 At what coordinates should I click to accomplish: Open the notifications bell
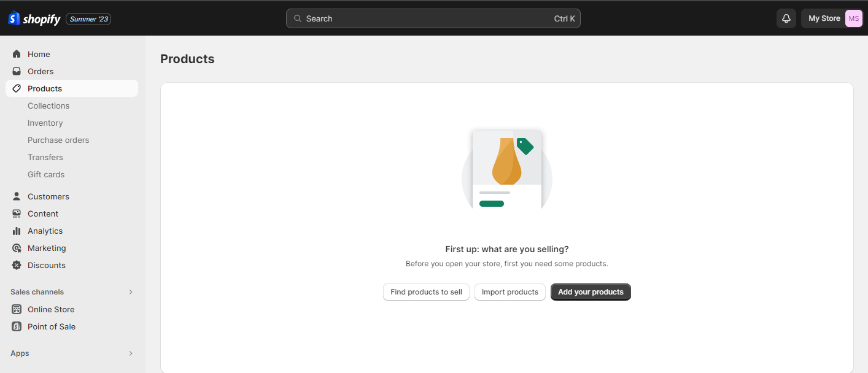tap(786, 18)
